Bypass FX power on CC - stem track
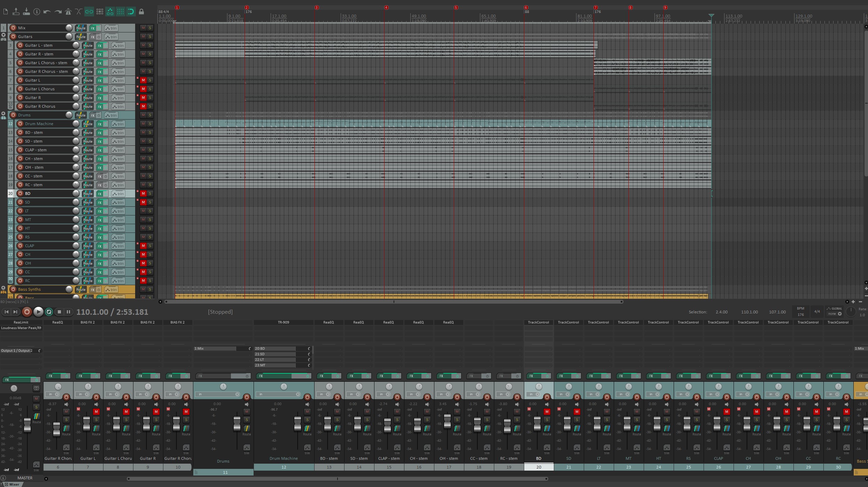Viewport: 868px width, 487px height. click(x=106, y=176)
